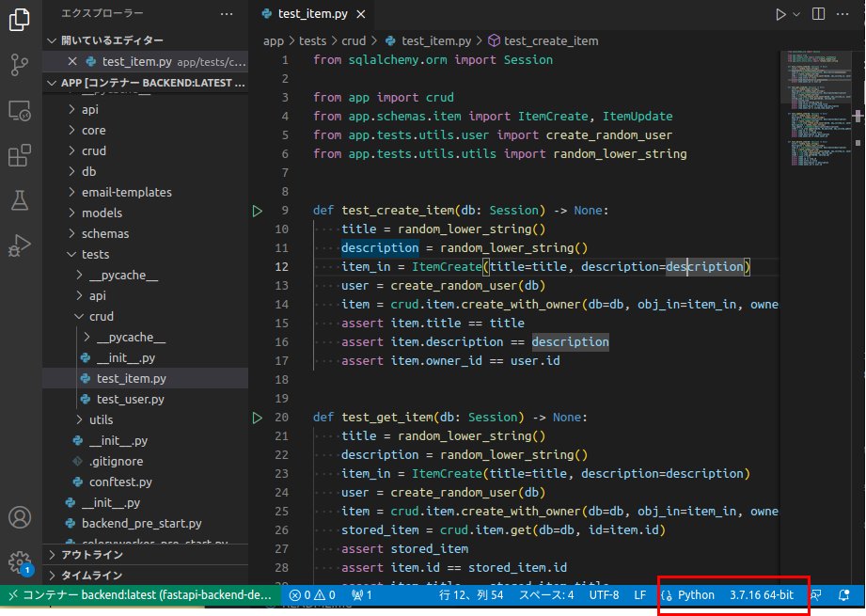Click the cursor position line 12 column 54
The width and height of the screenshot is (866, 616).
471,595
